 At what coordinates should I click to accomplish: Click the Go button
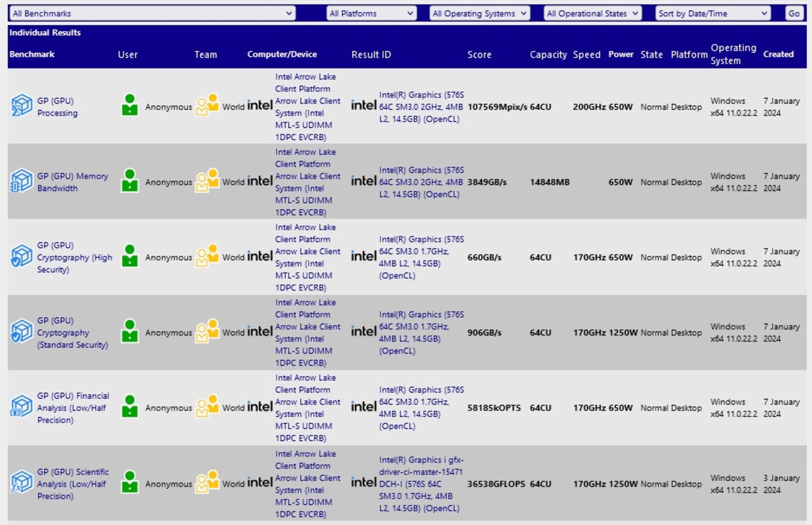pos(794,14)
